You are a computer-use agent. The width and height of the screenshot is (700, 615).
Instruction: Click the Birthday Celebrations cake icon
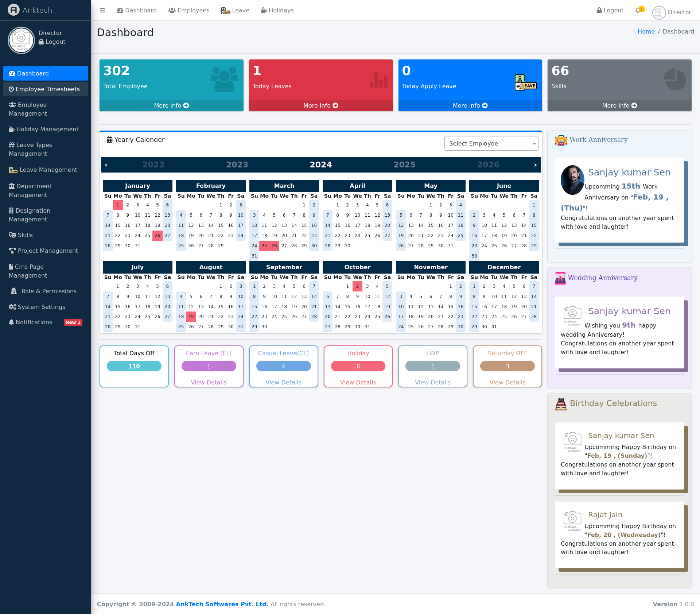[x=561, y=404]
